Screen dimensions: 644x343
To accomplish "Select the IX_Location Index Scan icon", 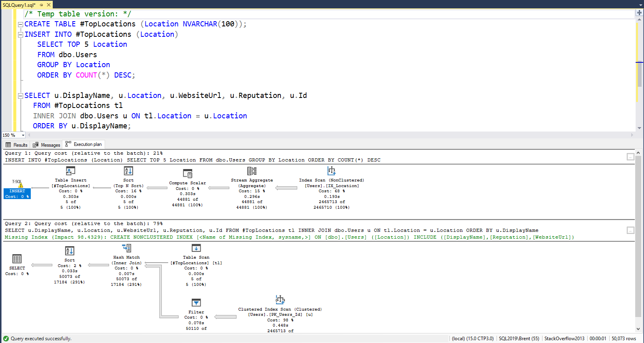I will point(332,171).
